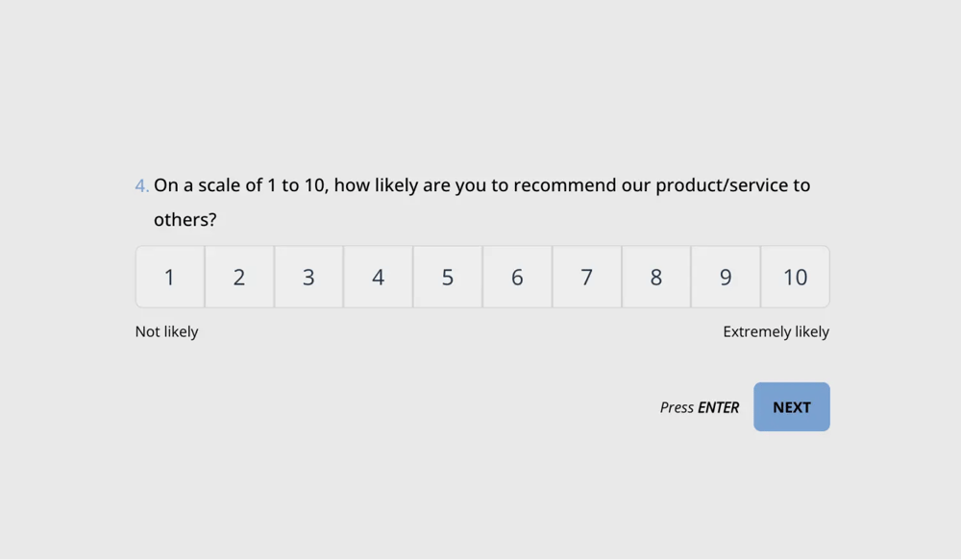961x560 pixels.
Task: Choose the rating 2 option
Action: coord(239,277)
